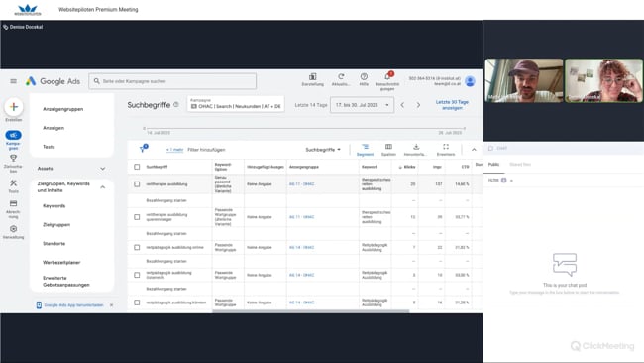Go to the previous date range
This screenshot has height=363, width=644.
tap(402, 105)
